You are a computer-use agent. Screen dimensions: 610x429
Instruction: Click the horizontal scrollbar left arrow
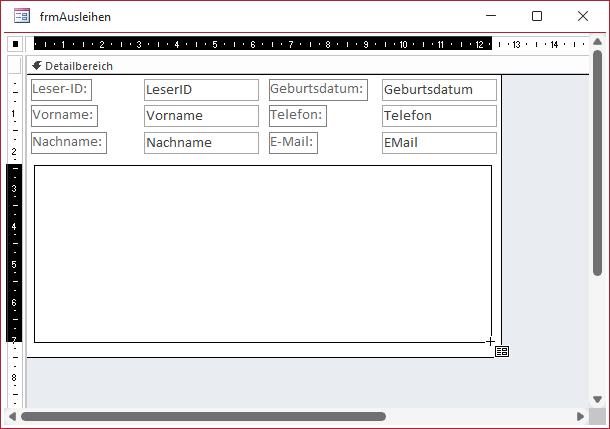(x=13, y=416)
